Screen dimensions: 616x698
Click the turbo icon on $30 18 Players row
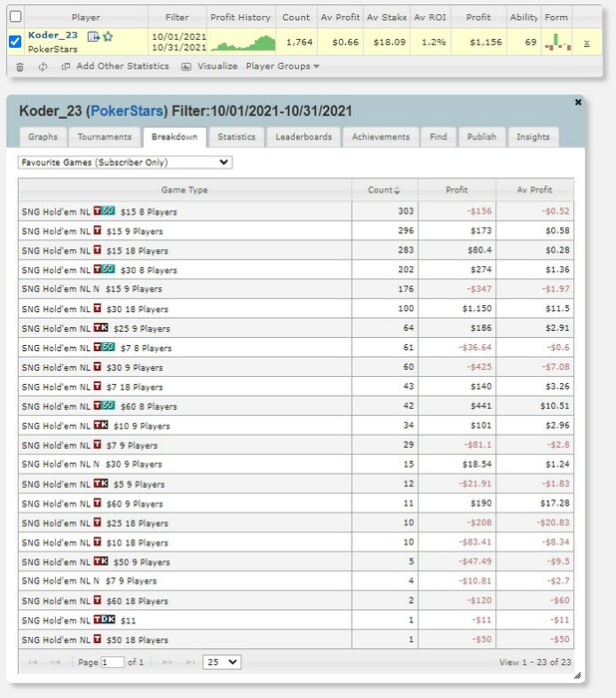(x=98, y=308)
